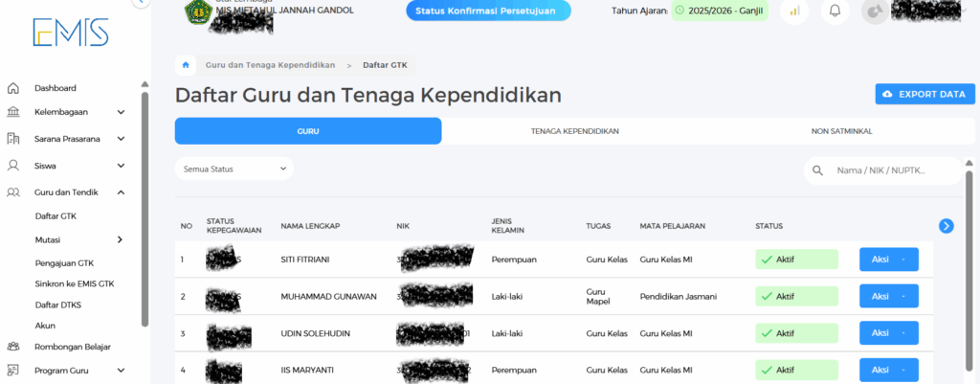Click the Dashboard house icon in sidebar

[x=13, y=88]
